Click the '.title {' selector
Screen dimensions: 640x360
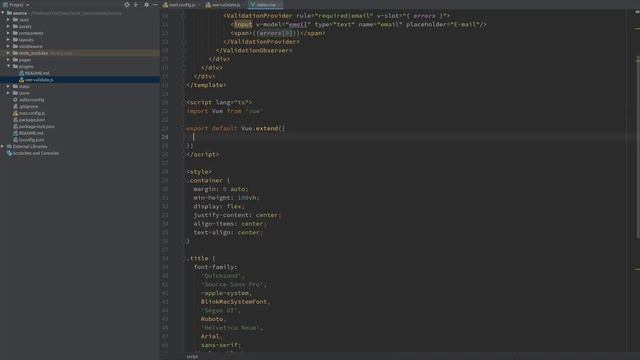click(201, 258)
